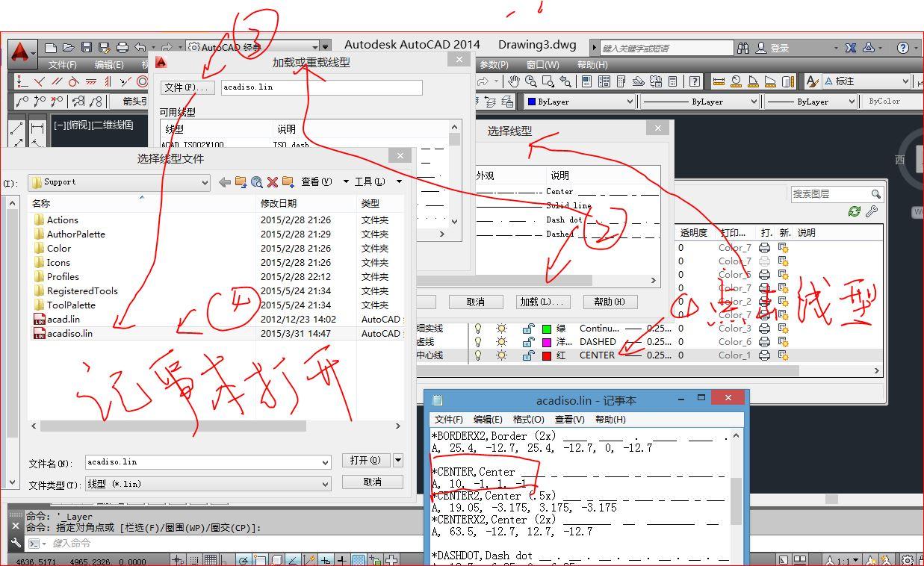Image resolution: width=924 pixels, height=566 pixels.
Task: Click the Save As icon in quick access
Action: pyautogui.click(x=105, y=47)
